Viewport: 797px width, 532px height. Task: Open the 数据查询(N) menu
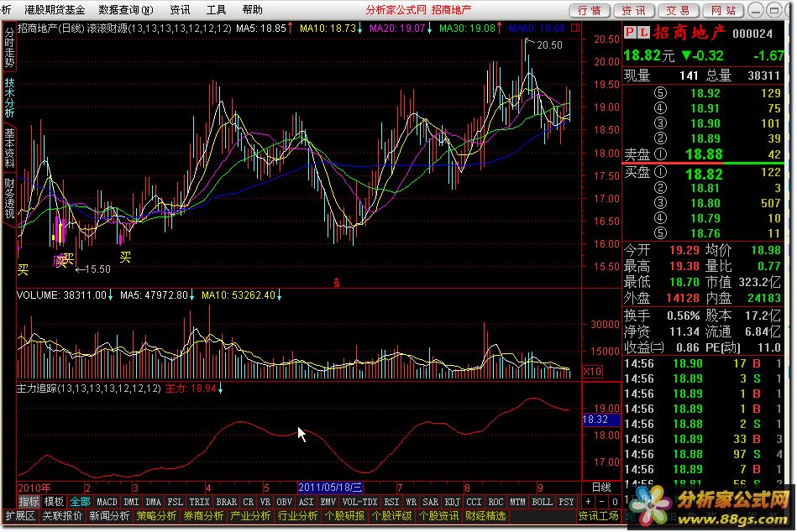coord(125,9)
